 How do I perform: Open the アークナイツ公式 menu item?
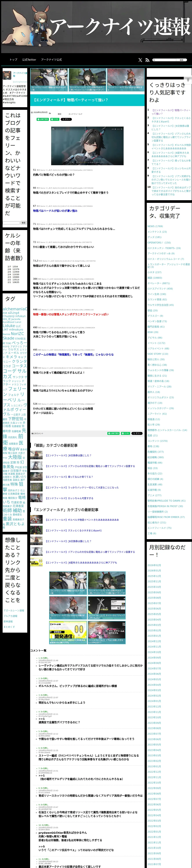[51, 60]
